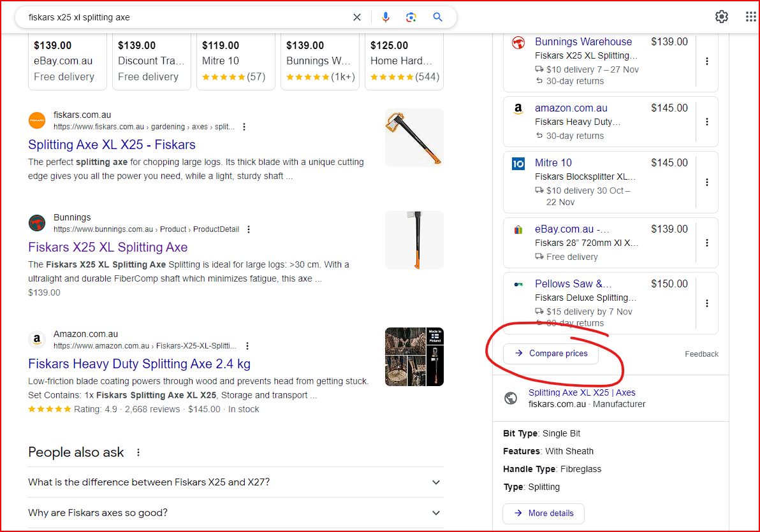
Task: Open the Bunnings Warehouse store link
Action: pyautogui.click(x=583, y=42)
